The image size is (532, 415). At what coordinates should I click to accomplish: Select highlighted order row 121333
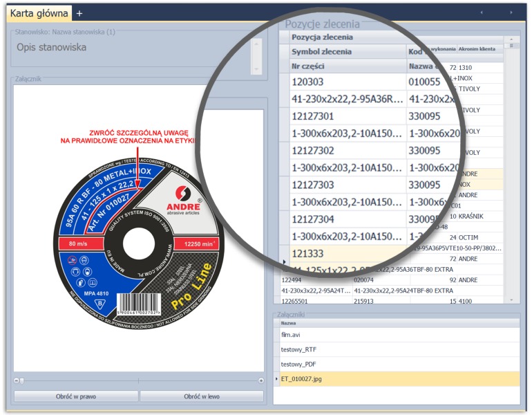[x=348, y=253]
